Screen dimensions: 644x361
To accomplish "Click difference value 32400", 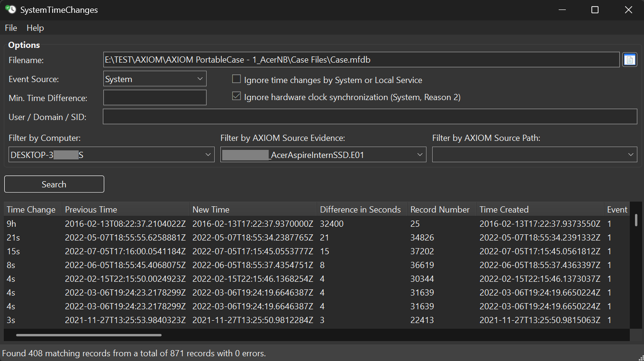I will pyautogui.click(x=332, y=223).
